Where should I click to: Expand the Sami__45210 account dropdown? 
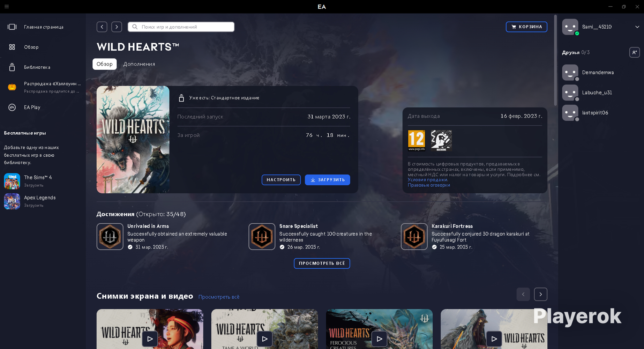point(637,27)
